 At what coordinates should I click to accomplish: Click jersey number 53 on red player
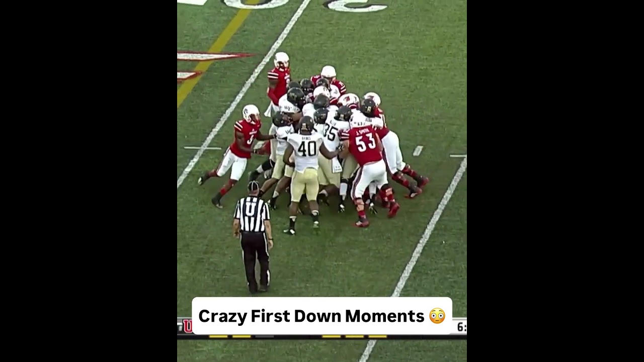(365, 142)
